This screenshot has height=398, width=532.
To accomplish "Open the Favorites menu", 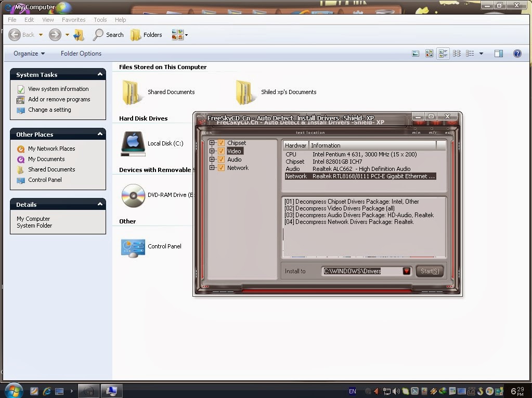I will pos(74,20).
